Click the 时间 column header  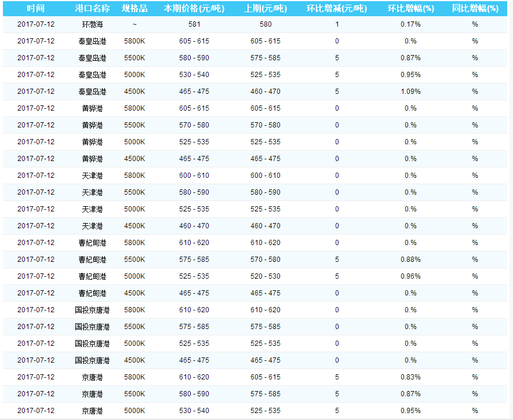[35, 9]
